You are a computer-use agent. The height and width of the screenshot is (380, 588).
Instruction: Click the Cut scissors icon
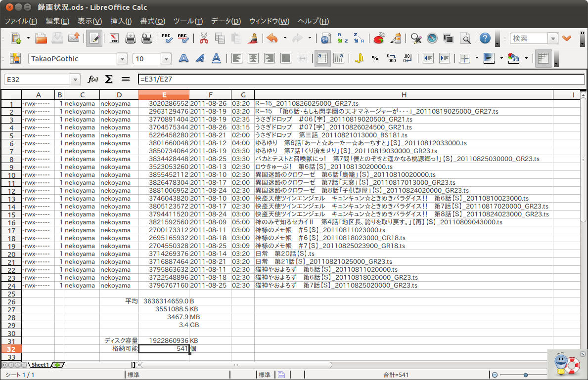(x=203, y=38)
